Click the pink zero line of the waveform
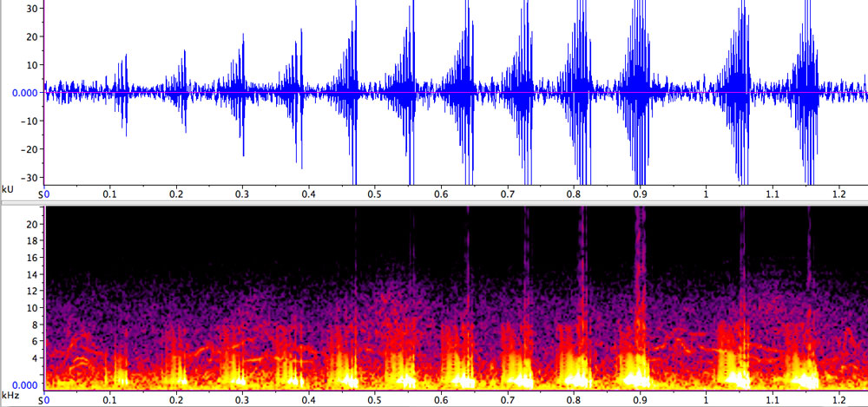868x407 pixels. click(x=456, y=93)
